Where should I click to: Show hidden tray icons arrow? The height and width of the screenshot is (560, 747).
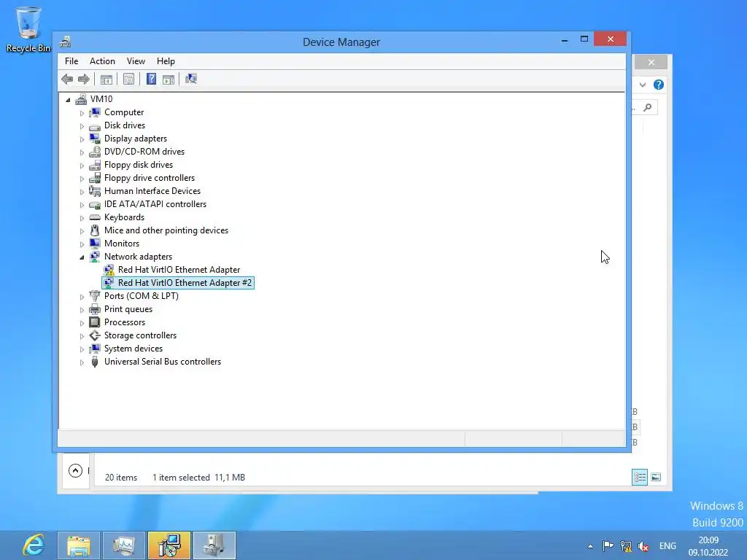tap(590, 546)
